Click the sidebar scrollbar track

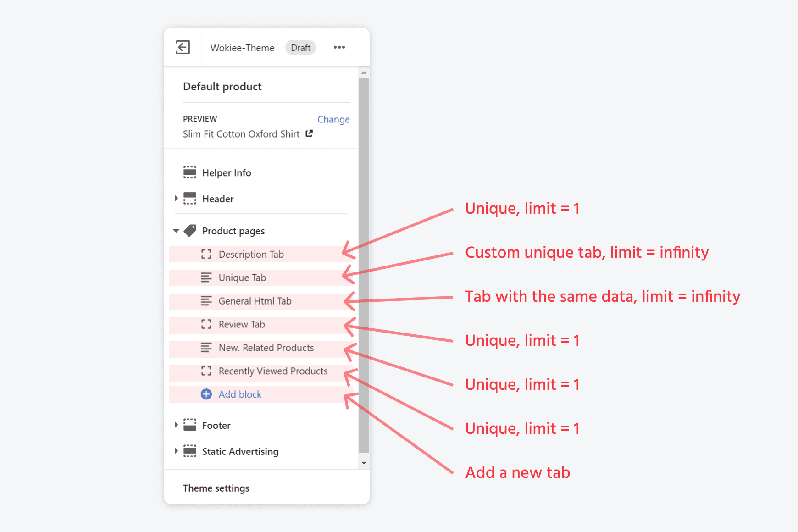point(363,275)
